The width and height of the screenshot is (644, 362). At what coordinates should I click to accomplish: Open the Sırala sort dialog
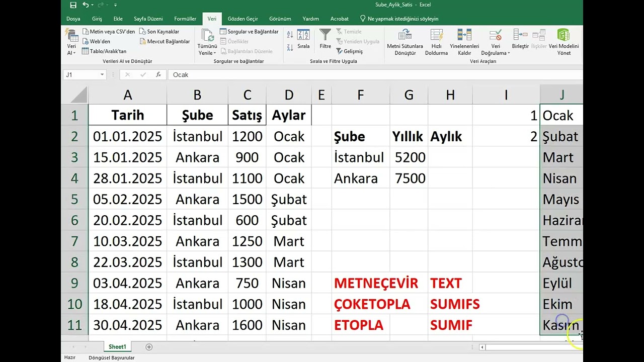point(303,39)
